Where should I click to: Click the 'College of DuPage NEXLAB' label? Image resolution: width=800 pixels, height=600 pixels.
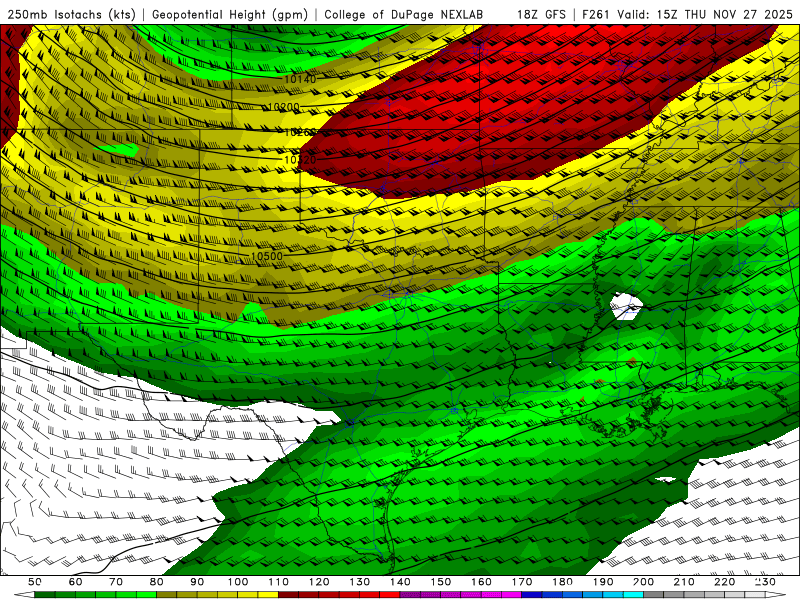[x=404, y=14]
